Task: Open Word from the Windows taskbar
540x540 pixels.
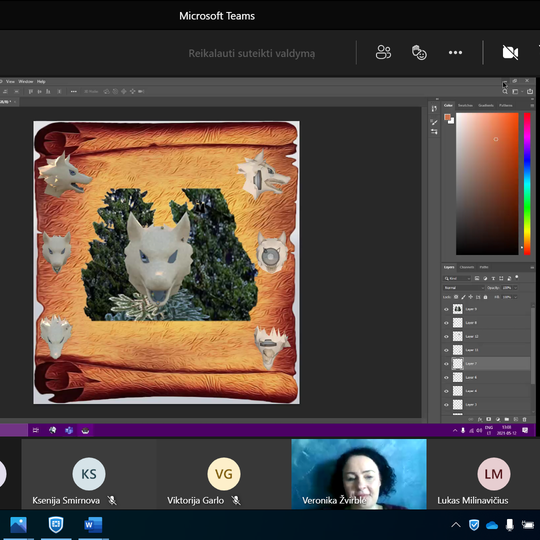Action: point(93,525)
